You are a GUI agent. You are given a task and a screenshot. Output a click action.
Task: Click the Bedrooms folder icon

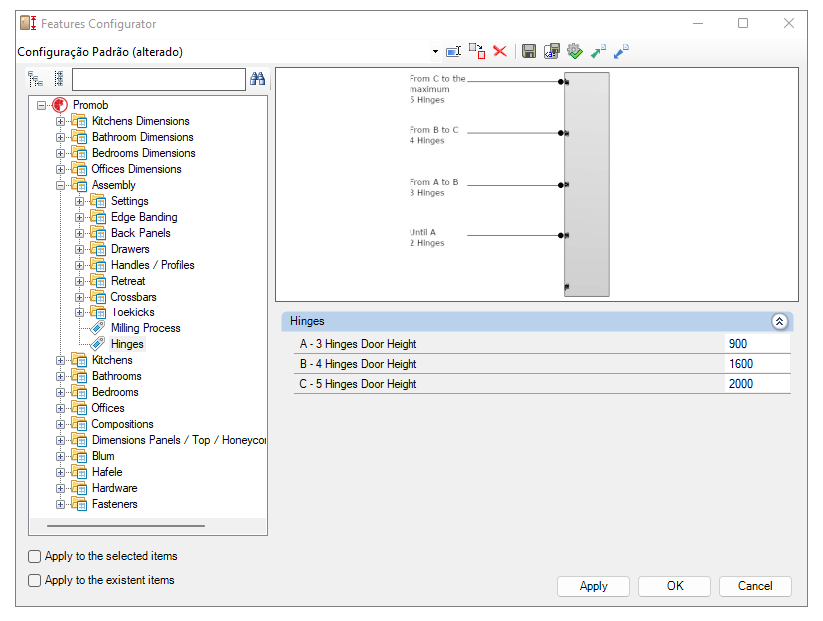(x=79, y=392)
